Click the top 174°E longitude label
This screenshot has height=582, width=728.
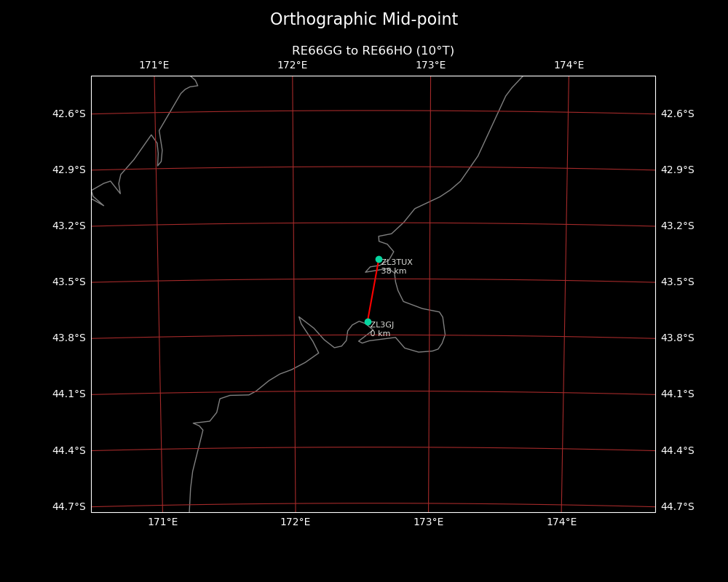(x=569, y=65)
